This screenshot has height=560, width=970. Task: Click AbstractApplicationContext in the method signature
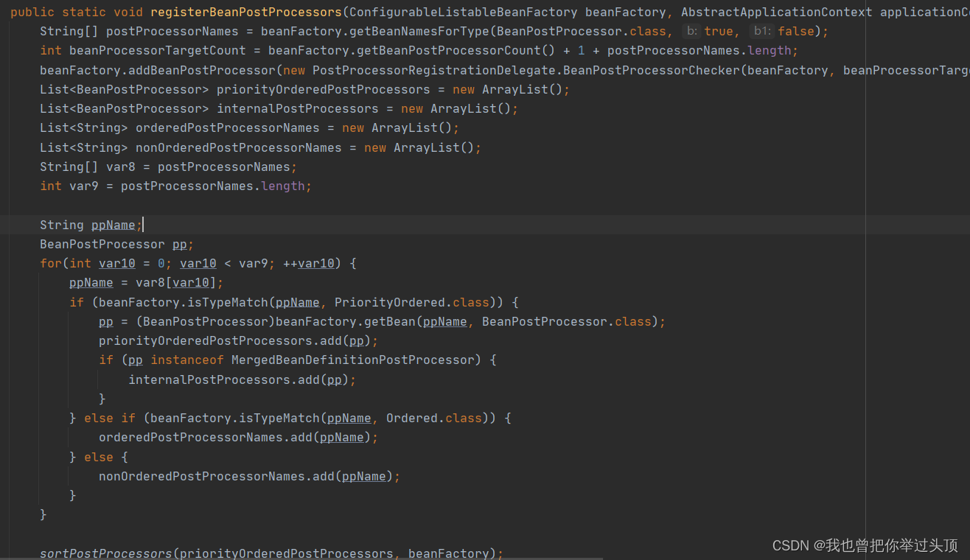click(777, 12)
